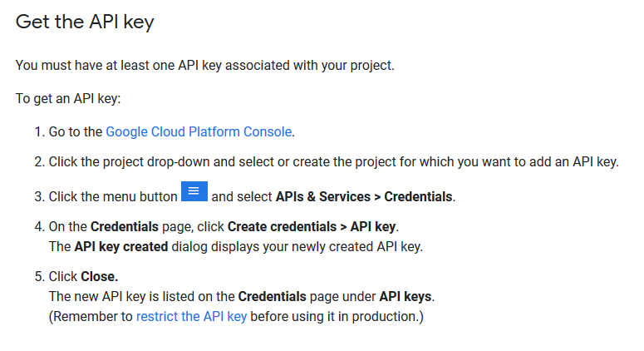Select the "APIs & Services > Credentials" bold text
644x351 pixels.
click(x=364, y=197)
